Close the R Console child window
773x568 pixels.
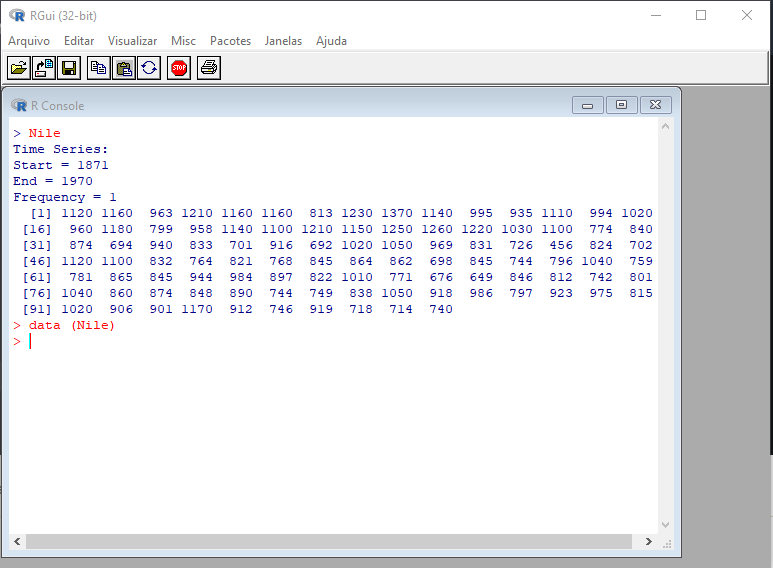656,105
